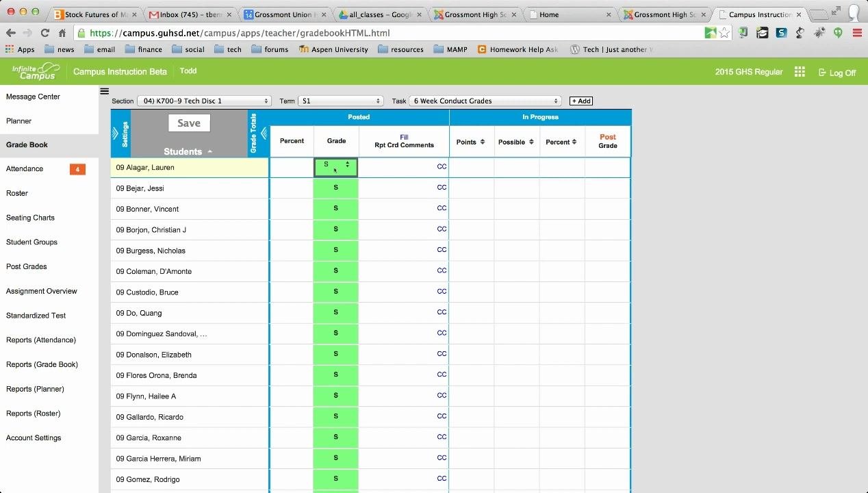Select grade cell for Flynn, Hailee A

coord(335,395)
